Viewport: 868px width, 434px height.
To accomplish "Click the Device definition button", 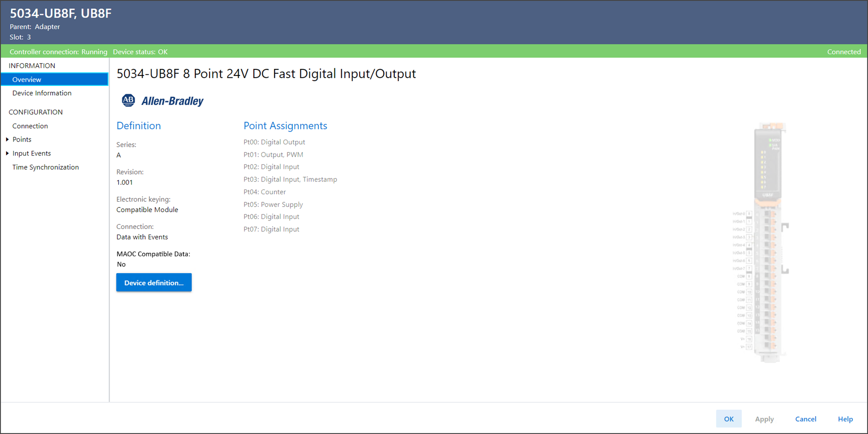I will [x=154, y=282].
